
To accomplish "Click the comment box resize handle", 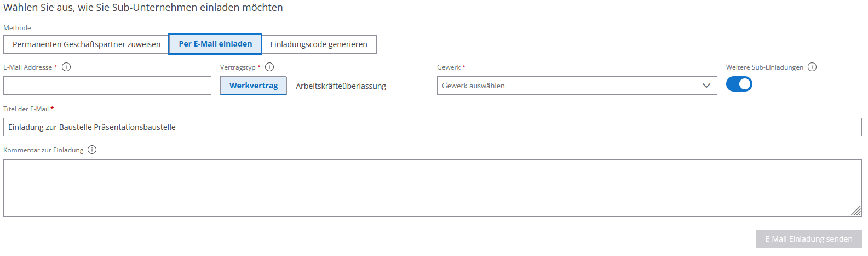I will tap(856, 211).
